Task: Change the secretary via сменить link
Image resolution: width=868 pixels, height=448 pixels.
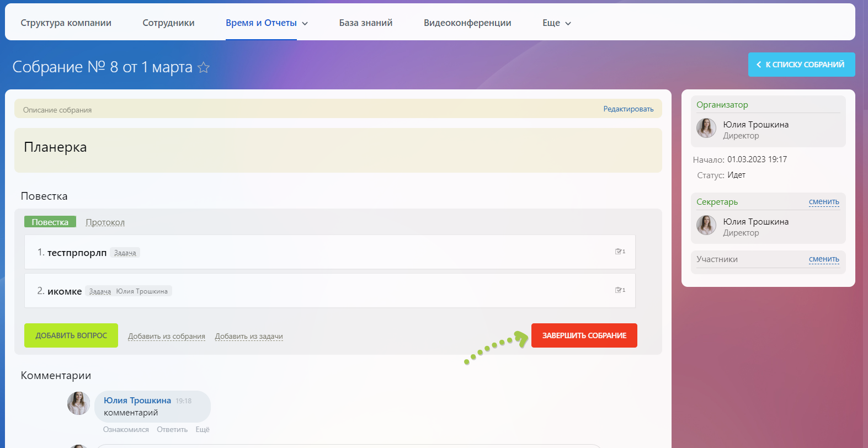Action: pyautogui.click(x=823, y=202)
